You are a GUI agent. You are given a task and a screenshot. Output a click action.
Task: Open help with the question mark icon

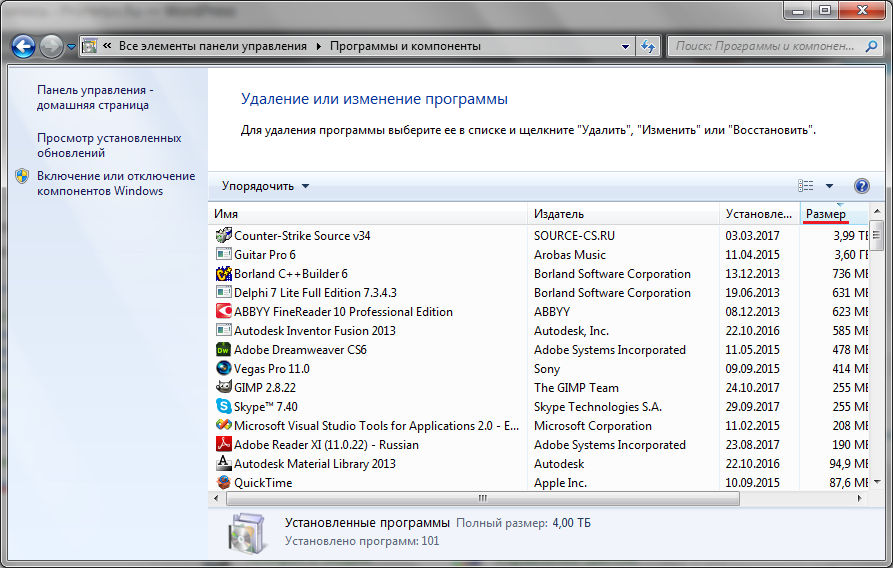click(x=861, y=186)
